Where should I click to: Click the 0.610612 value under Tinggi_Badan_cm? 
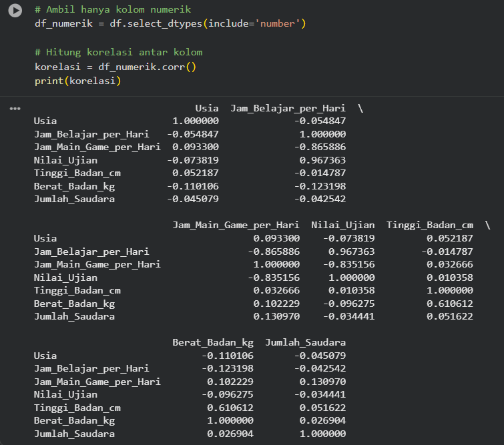(450, 304)
